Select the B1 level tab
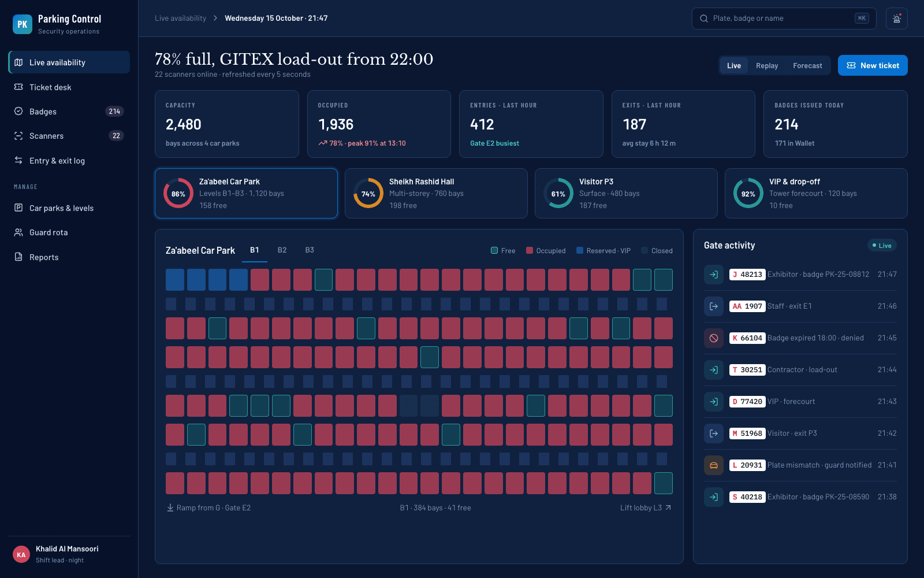Viewport: 924px width, 578px height. pos(255,250)
